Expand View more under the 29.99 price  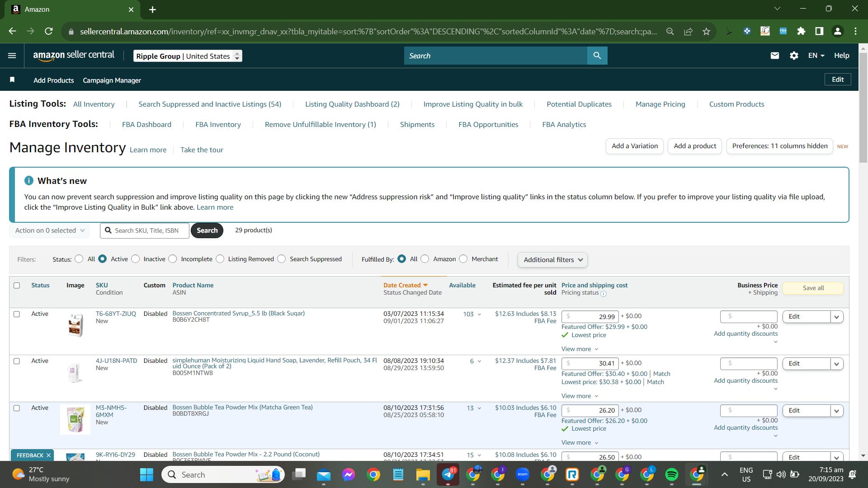pos(580,349)
